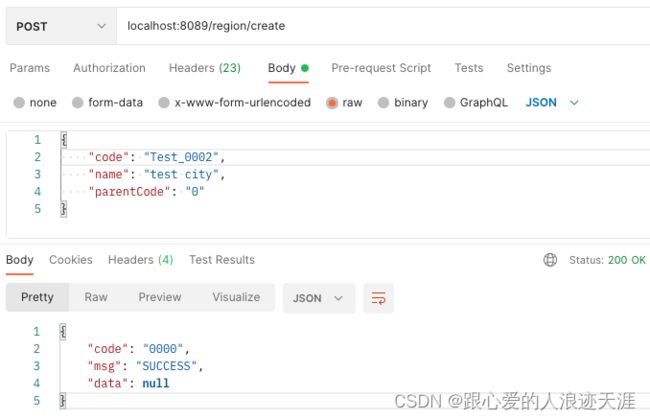Screen dimensions: 650x420
Task: Open the POST method dropdown
Action: coord(61,26)
